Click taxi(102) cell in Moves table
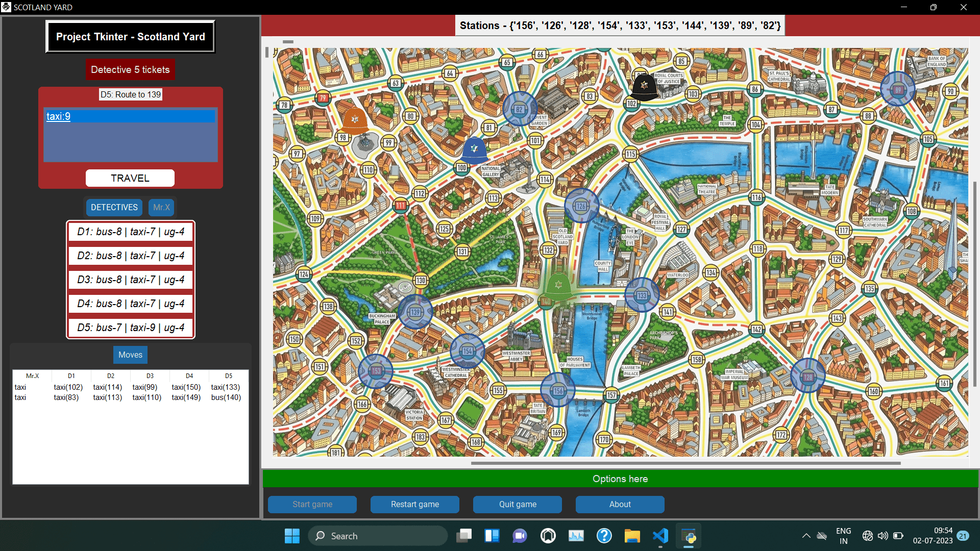Viewport: 980px width, 551px height. click(68, 387)
